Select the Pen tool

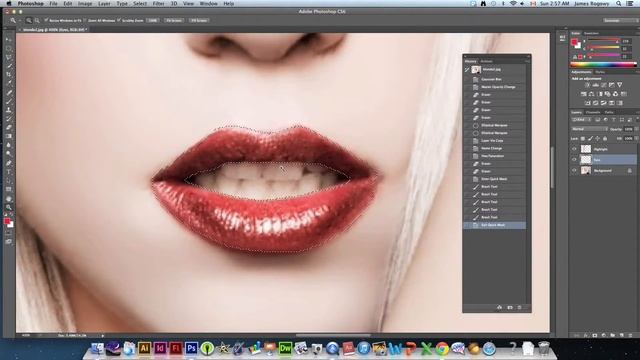pos(9,163)
